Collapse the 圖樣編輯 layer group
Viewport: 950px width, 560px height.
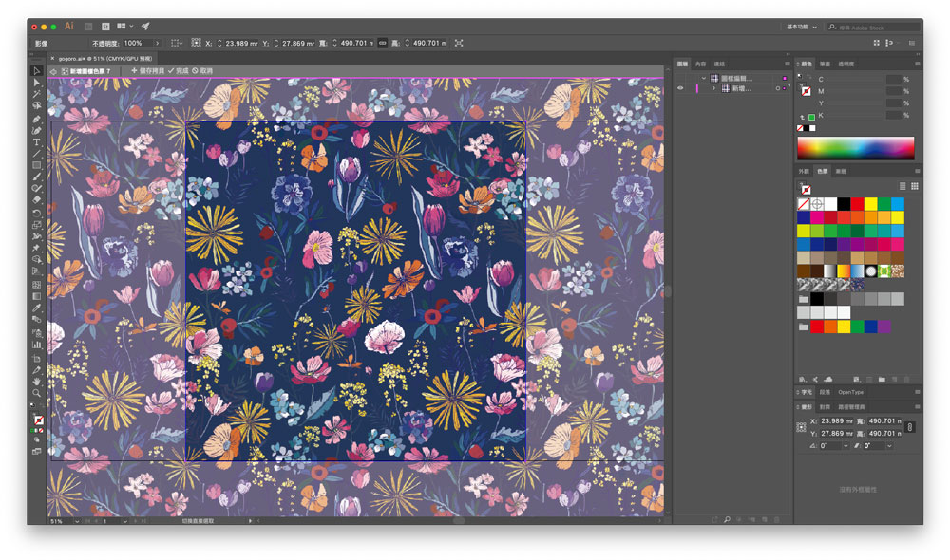pos(703,78)
